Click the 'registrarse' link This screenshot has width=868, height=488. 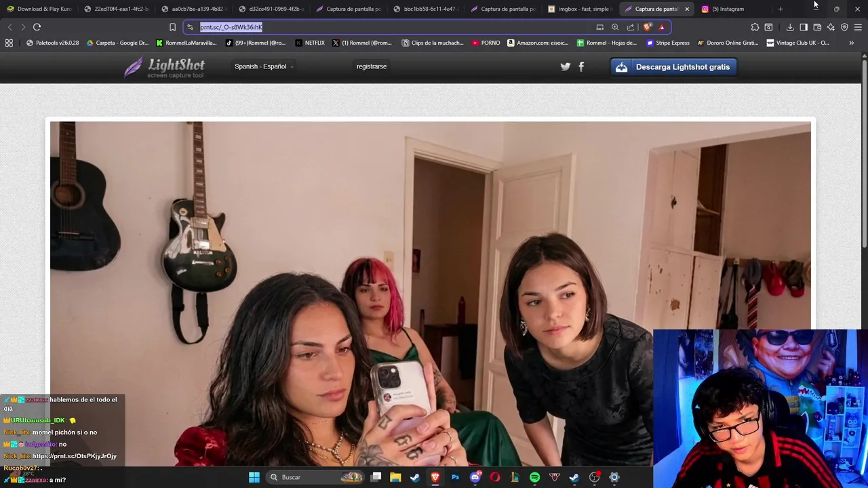pyautogui.click(x=372, y=66)
